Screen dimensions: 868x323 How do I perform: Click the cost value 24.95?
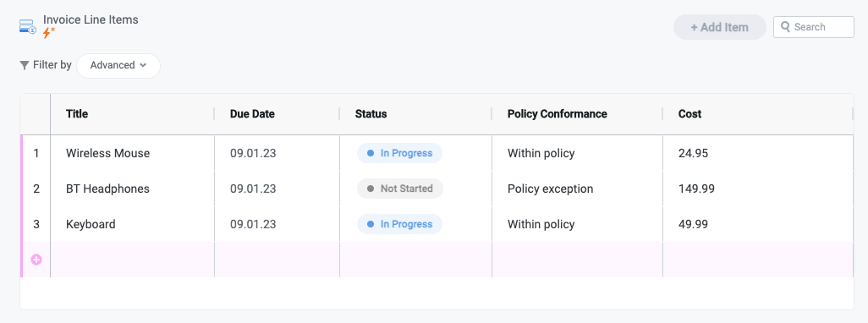point(693,153)
